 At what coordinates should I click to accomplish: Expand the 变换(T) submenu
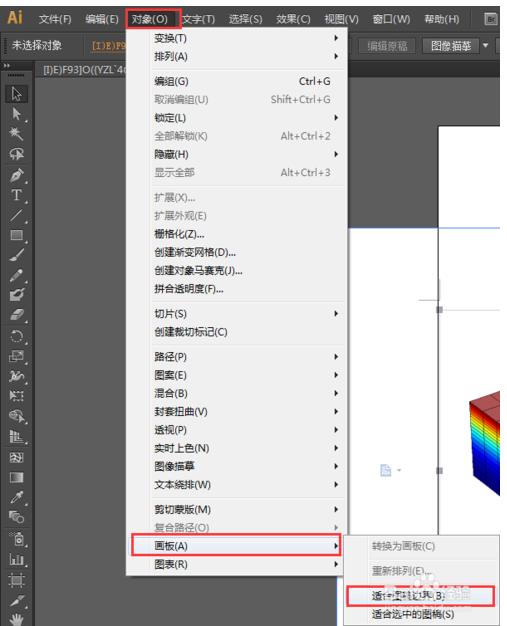(237, 38)
